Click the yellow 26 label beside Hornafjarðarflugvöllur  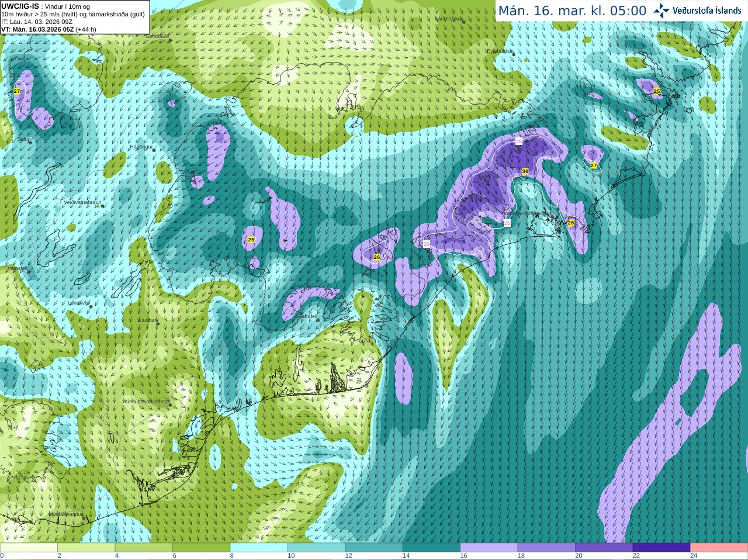[571, 223]
